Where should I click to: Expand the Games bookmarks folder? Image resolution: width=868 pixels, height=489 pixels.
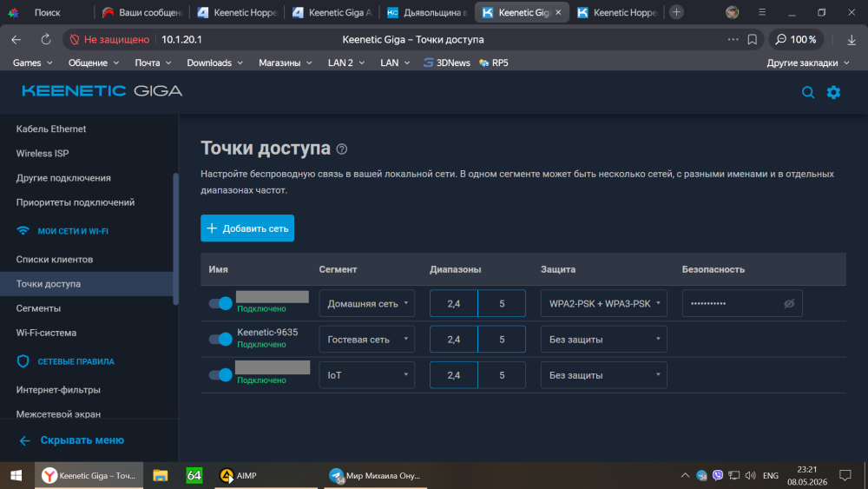[x=33, y=63]
